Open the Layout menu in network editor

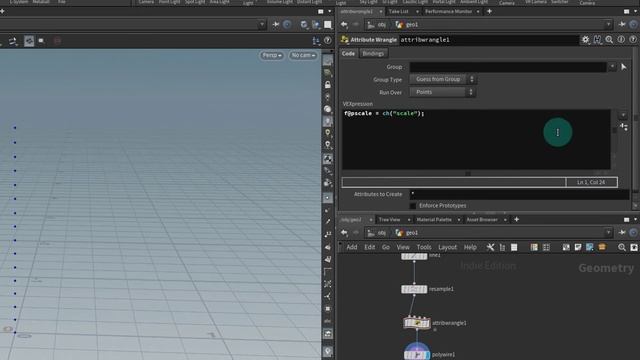pos(447,247)
